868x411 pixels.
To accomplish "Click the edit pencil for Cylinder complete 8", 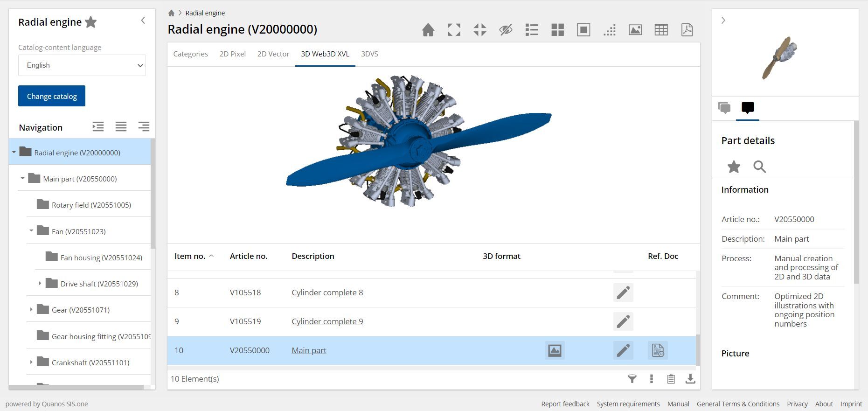I will [x=623, y=293].
